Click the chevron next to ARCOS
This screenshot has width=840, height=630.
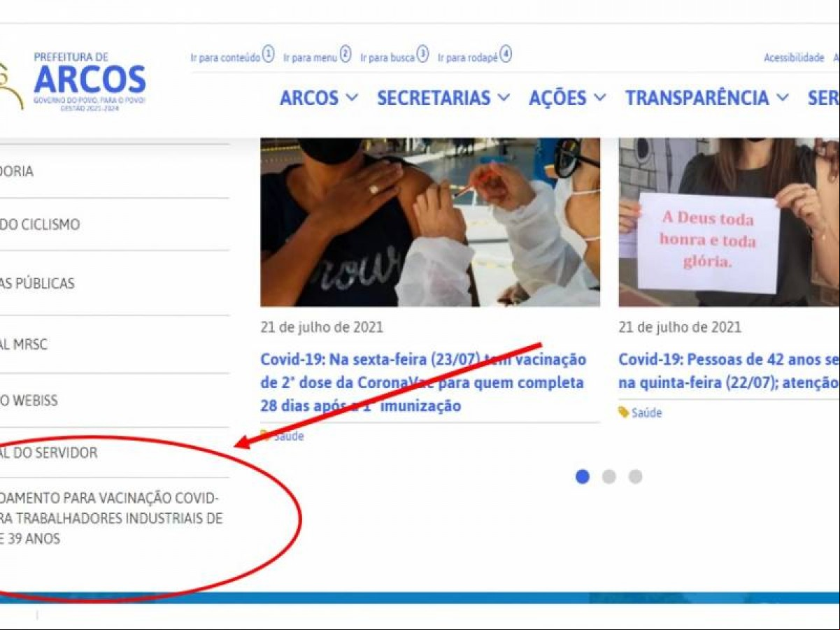coord(352,98)
